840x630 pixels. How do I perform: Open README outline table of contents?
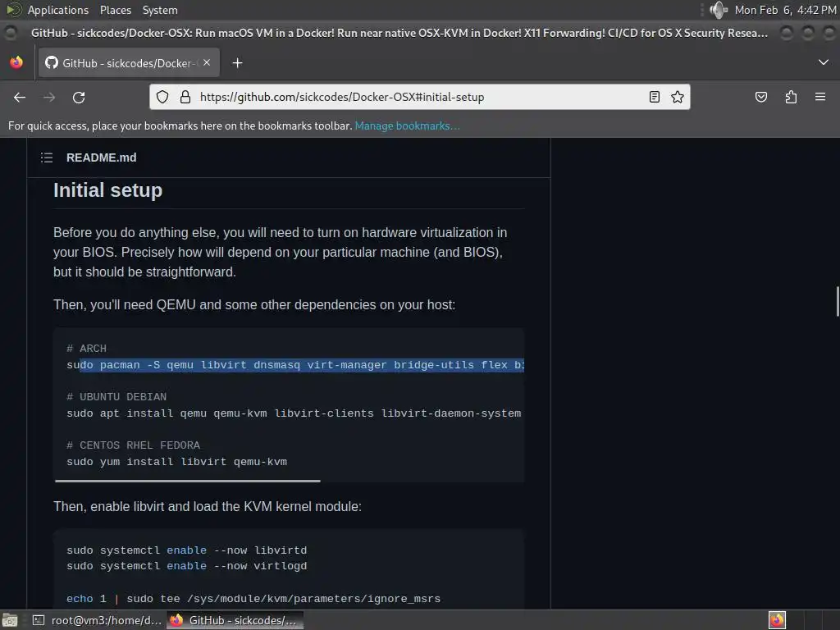47,157
